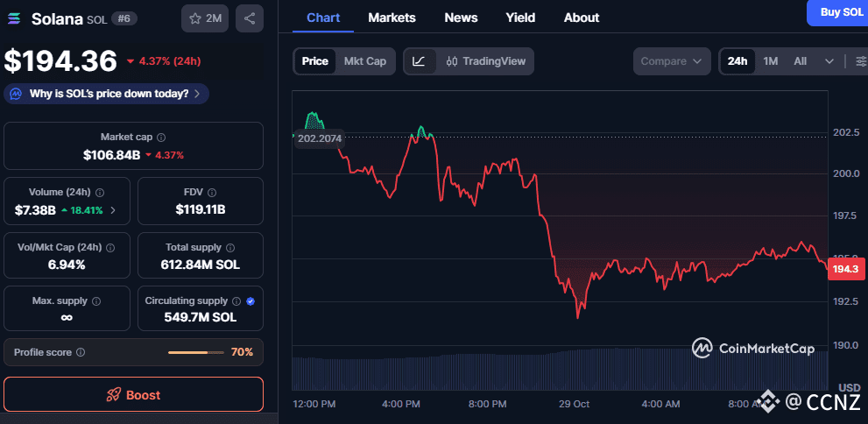Open chart settings sliders icon
868x424 pixels.
[860, 61]
